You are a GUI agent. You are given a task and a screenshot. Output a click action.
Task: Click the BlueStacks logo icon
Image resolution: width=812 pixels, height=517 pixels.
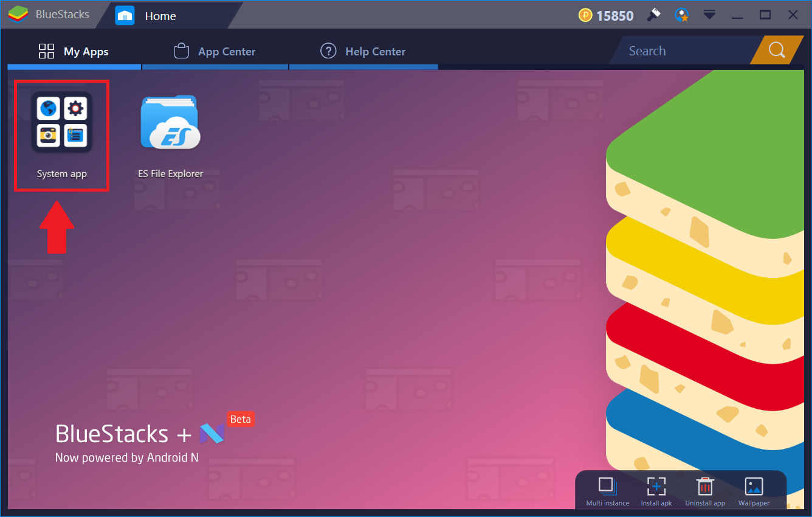[18, 15]
